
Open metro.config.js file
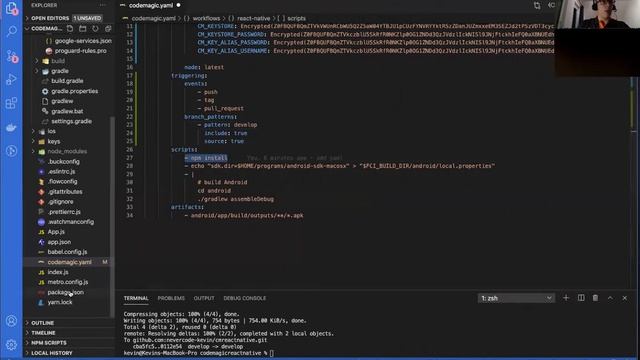coord(68,282)
